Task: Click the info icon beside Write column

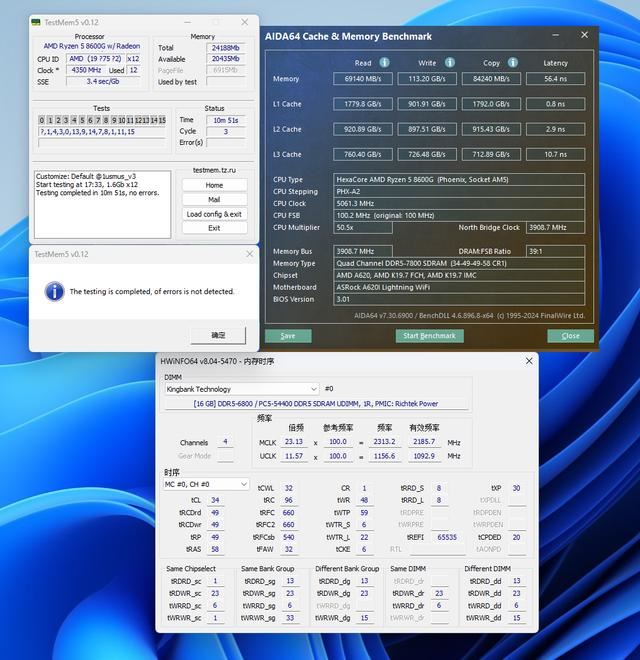Action: coord(450,62)
